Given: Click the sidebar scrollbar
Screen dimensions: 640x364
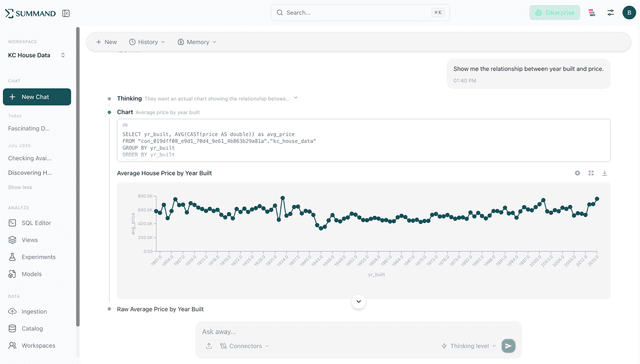Looking at the screenshot, I should coord(78,177).
